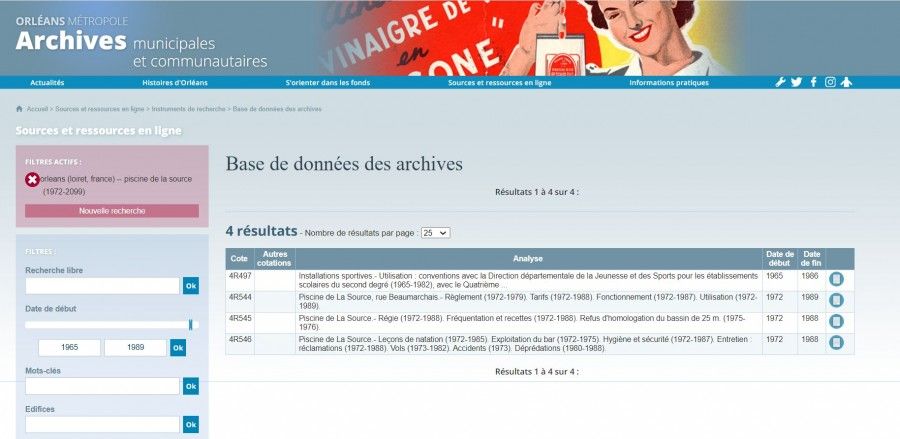
Task: Click the Archives municipales site logo
Action: click(141, 44)
